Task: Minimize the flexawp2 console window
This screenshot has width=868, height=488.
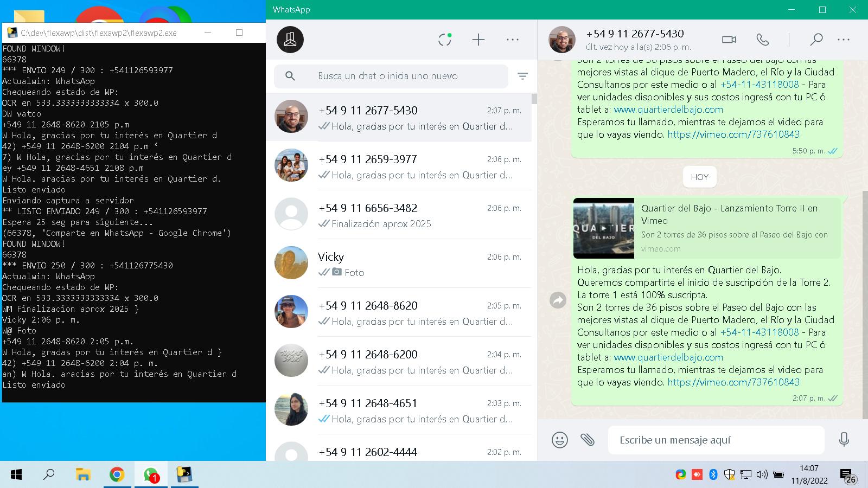Action: point(208,33)
